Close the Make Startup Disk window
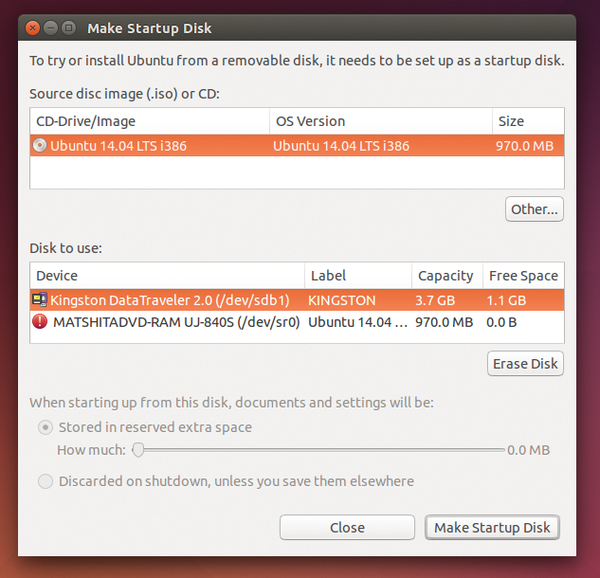The height and width of the screenshot is (578, 600). pos(32,28)
